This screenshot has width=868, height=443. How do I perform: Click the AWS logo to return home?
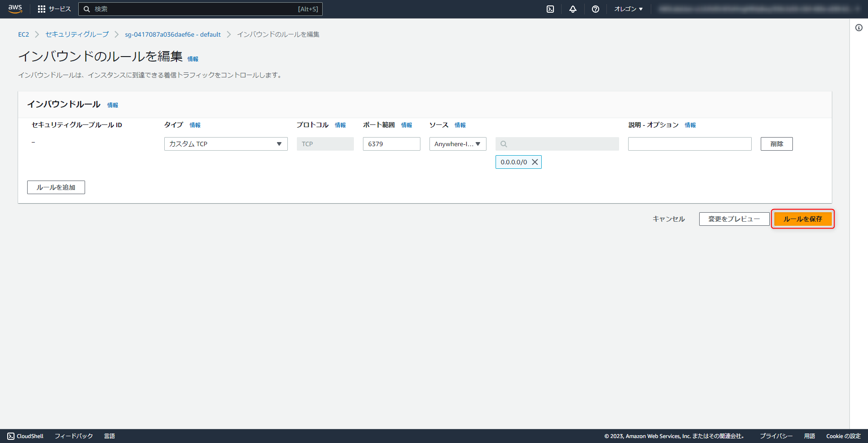point(15,9)
